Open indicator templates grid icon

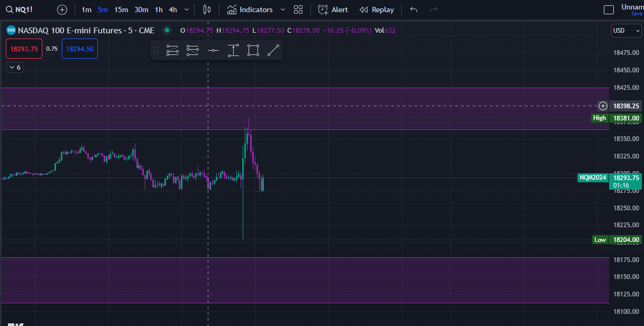298,10
